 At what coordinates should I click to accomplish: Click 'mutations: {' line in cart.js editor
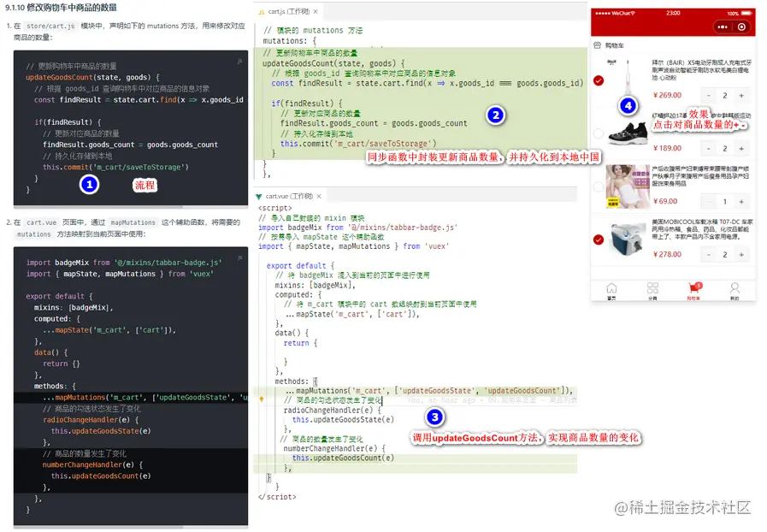[x=290, y=41]
